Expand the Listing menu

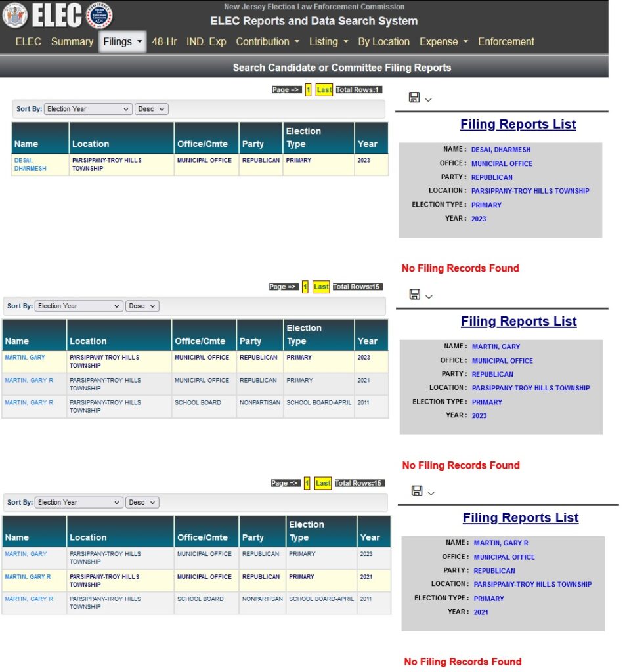point(328,41)
